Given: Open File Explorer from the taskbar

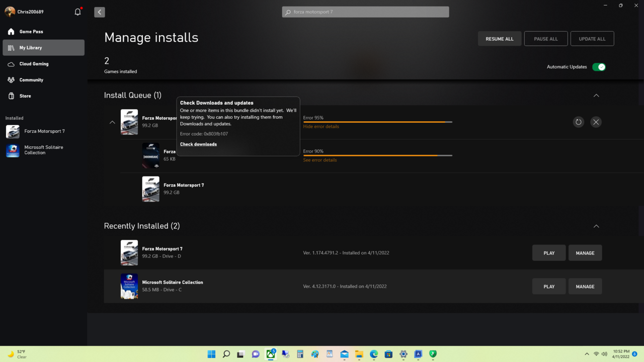Looking at the screenshot, I should [x=359, y=354].
